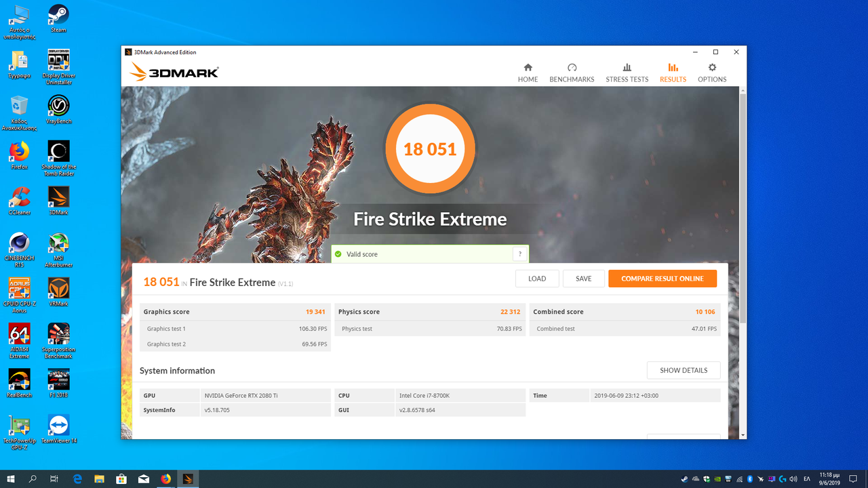Click the Valid score help question mark
Image resolution: width=868 pixels, height=488 pixels.
[520, 254]
